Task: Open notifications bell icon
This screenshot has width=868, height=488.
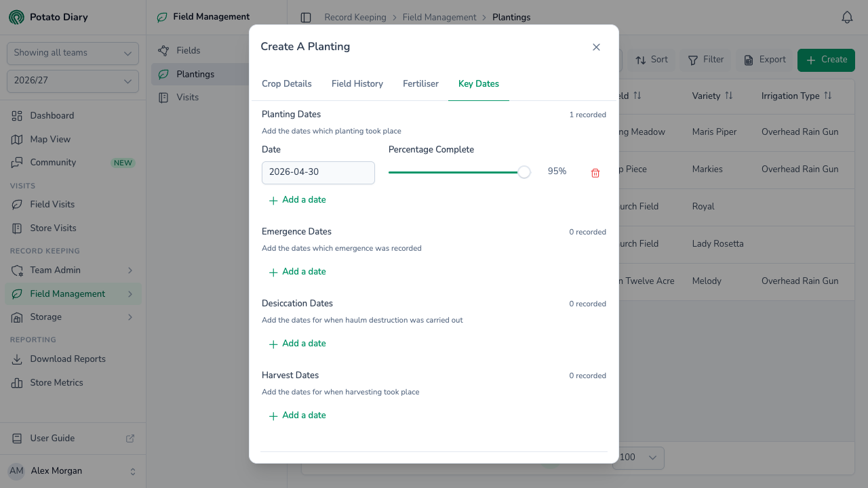Action: 847,18
